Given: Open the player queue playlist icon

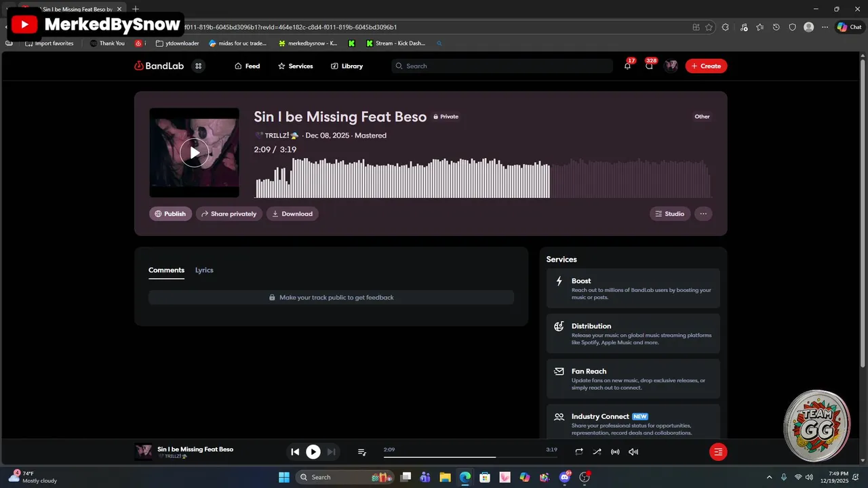Looking at the screenshot, I should tap(362, 452).
